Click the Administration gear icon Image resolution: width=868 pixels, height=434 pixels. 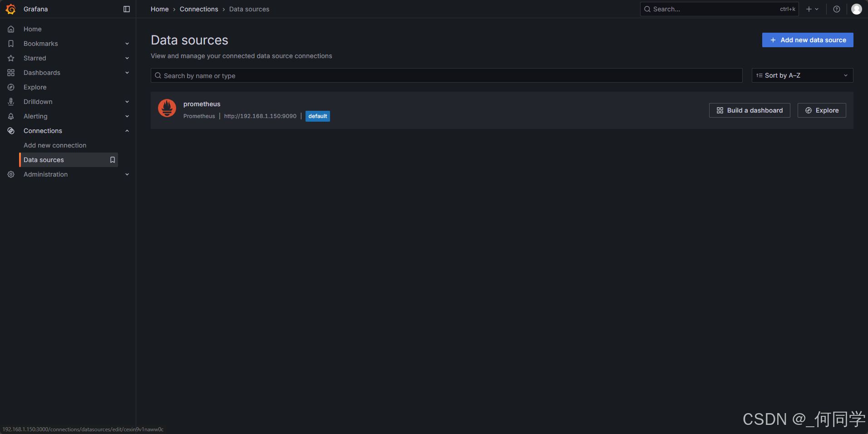pyautogui.click(x=11, y=174)
